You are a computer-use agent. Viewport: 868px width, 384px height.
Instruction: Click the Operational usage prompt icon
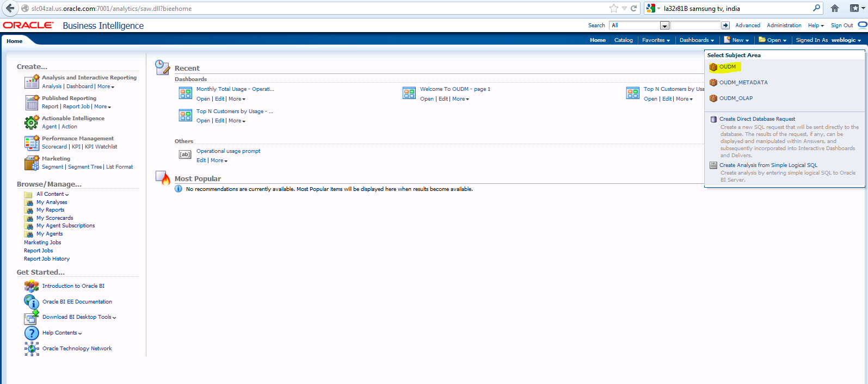tap(185, 154)
